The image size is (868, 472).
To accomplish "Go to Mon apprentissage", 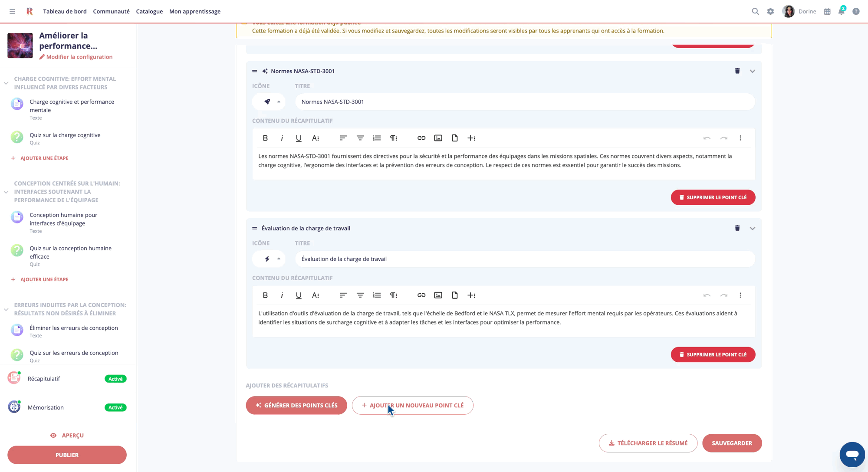I will (x=194, y=12).
